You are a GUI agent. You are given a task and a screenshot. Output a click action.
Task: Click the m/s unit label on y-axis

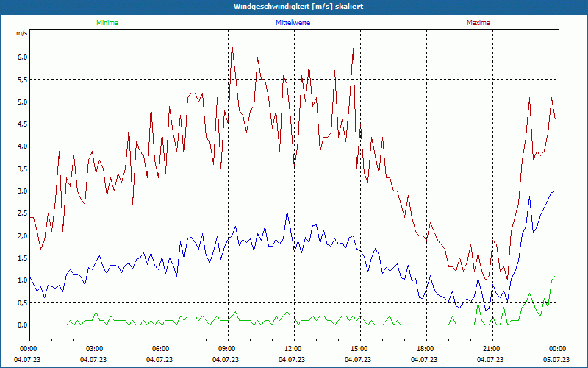click(21, 34)
